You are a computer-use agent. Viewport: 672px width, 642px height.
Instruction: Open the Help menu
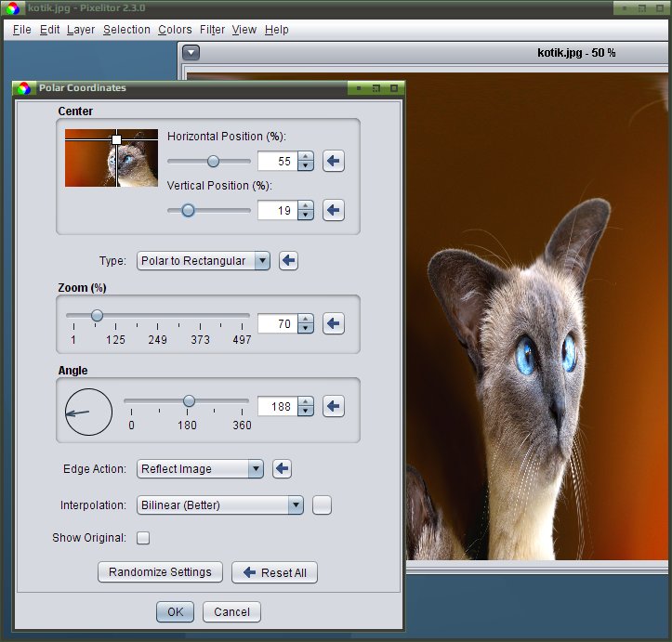[276, 30]
